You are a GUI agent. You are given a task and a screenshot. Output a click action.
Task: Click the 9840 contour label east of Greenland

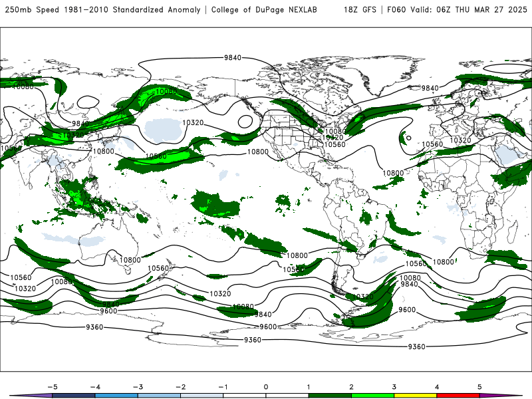click(430, 88)
